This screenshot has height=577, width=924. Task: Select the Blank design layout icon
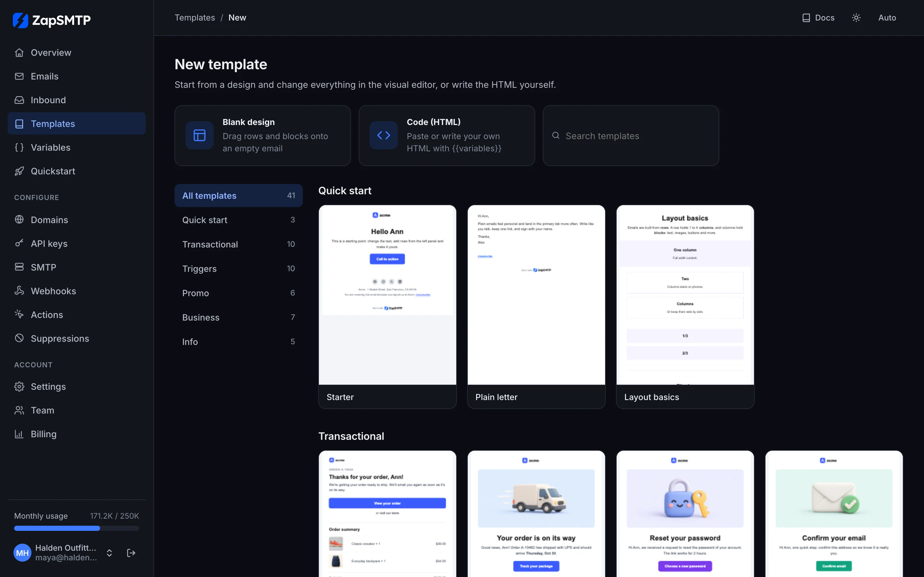click(x=199, y=135)
